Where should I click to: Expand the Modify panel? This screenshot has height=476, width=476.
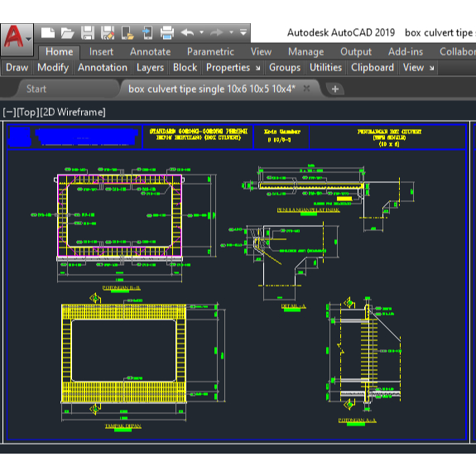point(53,67)
